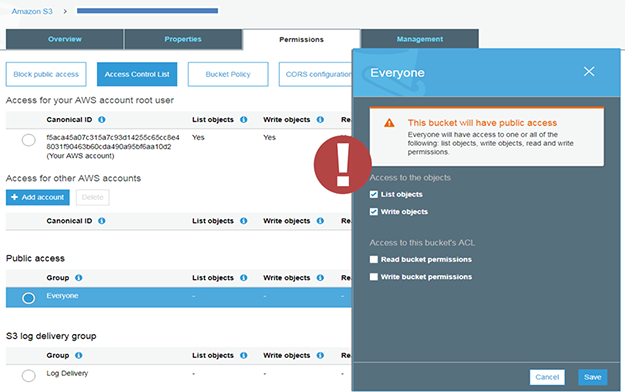Click 'Yes' under root user Write objects
The height and width of the screenshot is (392, 625).
click(x=269, y=138)
